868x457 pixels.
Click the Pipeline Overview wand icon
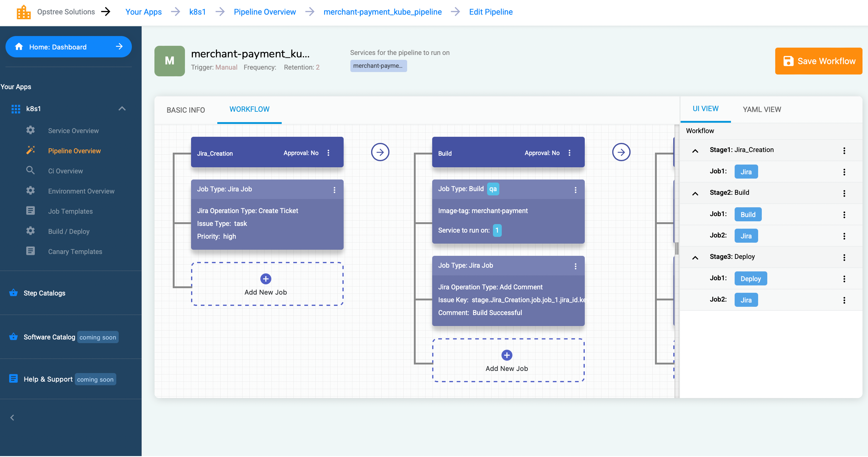(31, 151)
